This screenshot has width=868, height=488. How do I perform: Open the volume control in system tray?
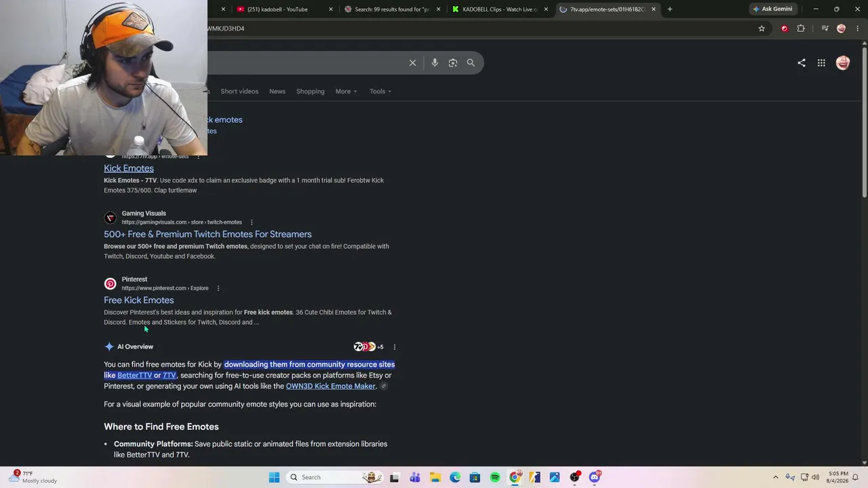(816, 477)
